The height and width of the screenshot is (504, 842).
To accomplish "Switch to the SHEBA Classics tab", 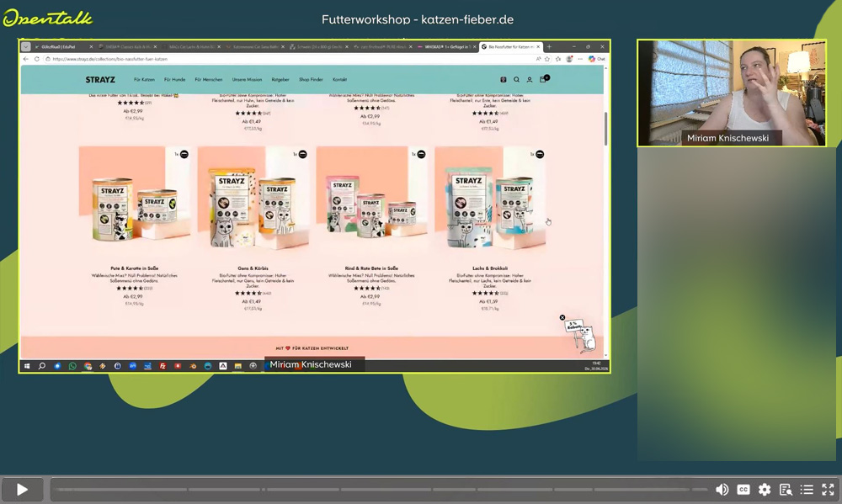I will coord(128,46).
